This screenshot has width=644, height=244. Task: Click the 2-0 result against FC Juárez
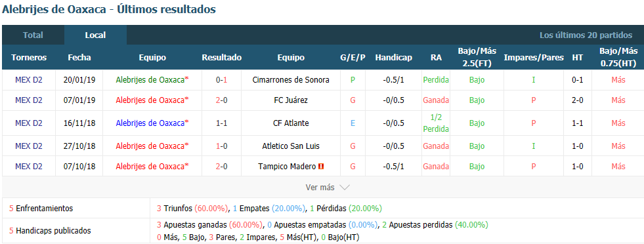(x=222, y=100)
